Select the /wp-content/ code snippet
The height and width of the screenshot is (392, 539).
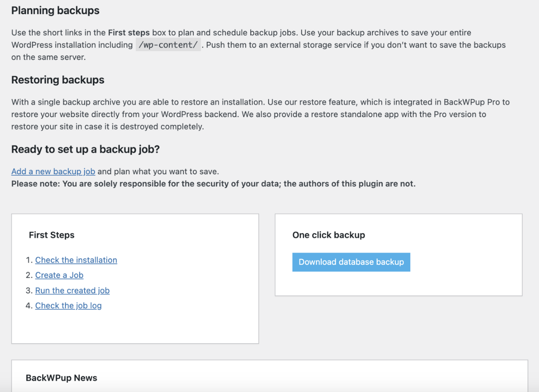(x=168, y=45)
